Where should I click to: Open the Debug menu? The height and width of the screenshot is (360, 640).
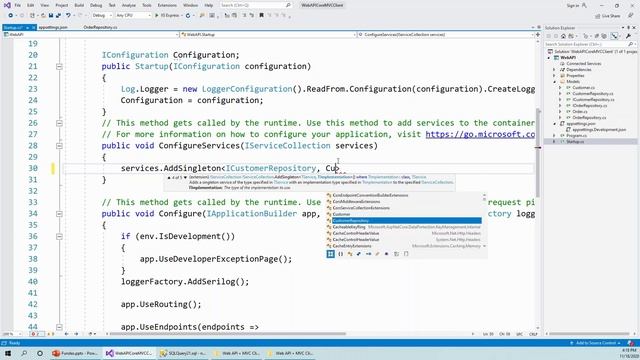pyautogui.click(x=96, y=5)
